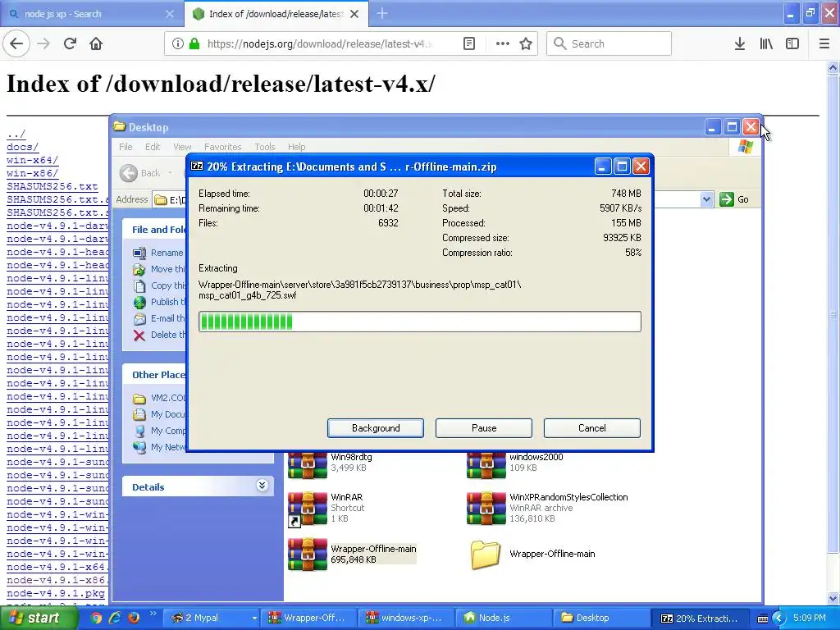Switch to 20% Extracti... taskbar button
Viewport: 840px width, 630px height.
(x=699, y=618)
